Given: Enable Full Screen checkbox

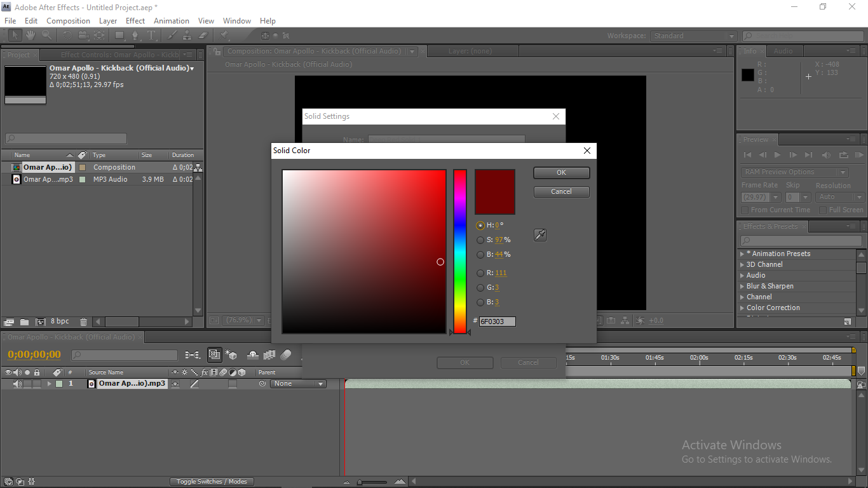Looking at the screenshot, I should click(823, 210).
